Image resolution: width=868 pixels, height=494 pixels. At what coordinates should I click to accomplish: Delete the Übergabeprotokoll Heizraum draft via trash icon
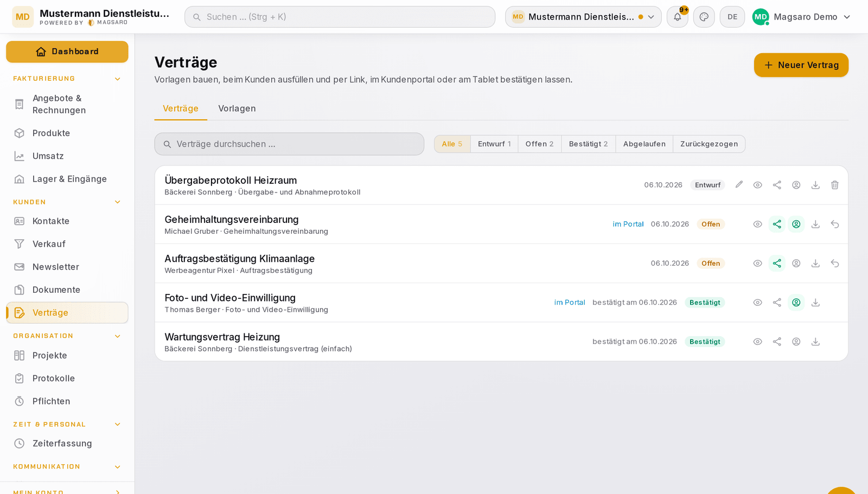pos(835,185)
